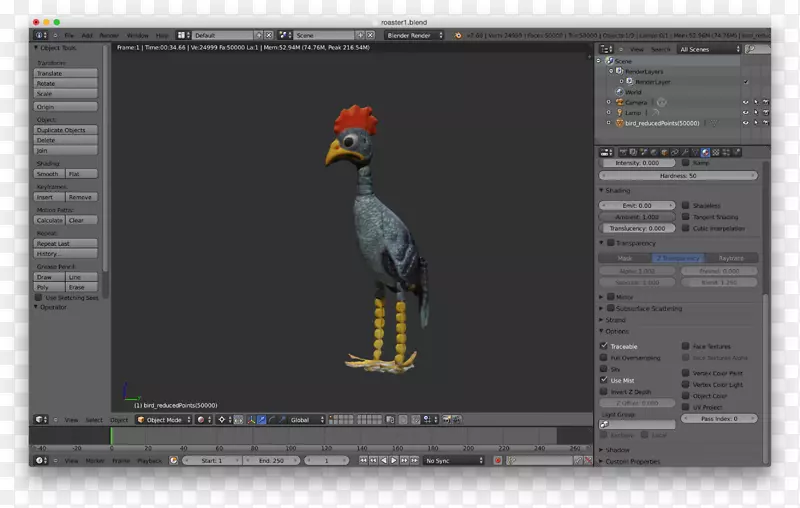Viewport: 800px width, 508px height.
Task: Click the OpenGL render image icon
Action: 446,420
